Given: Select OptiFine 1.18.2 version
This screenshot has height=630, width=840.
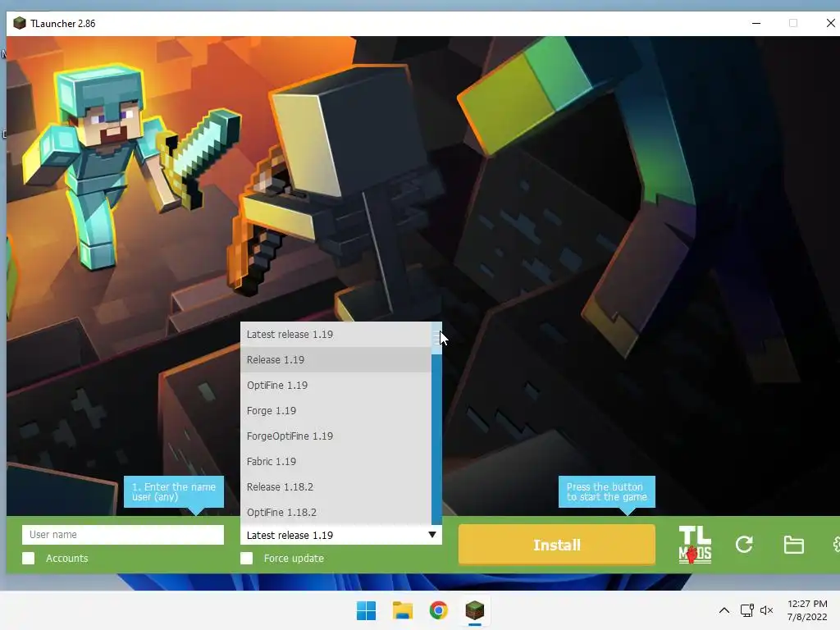Looking at the screenshot, I should [x=336, y=512].
